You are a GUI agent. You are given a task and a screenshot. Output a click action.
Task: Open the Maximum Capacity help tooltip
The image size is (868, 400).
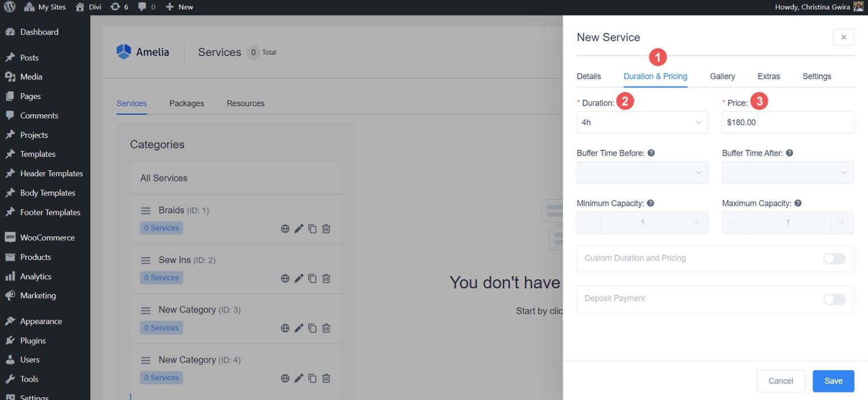797,203
